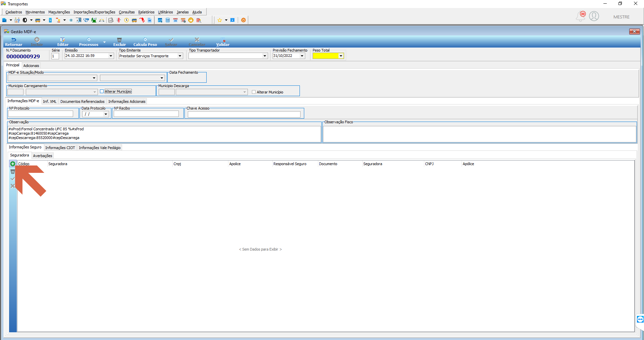This screenshot has width=644, height=340.
Task: Open the Relatórios menu
Action: [146, 12]
